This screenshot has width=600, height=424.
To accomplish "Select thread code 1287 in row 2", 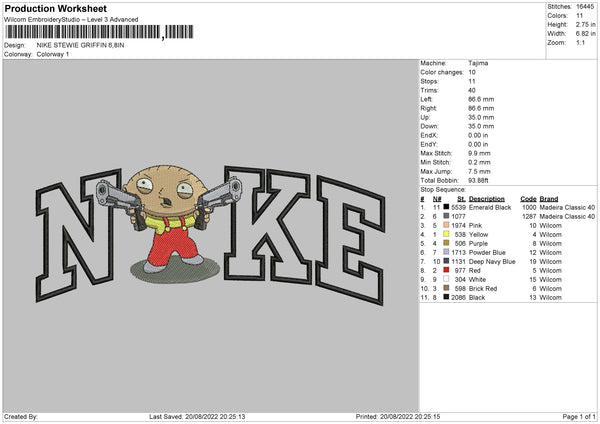I will click(x=529, y=217).
